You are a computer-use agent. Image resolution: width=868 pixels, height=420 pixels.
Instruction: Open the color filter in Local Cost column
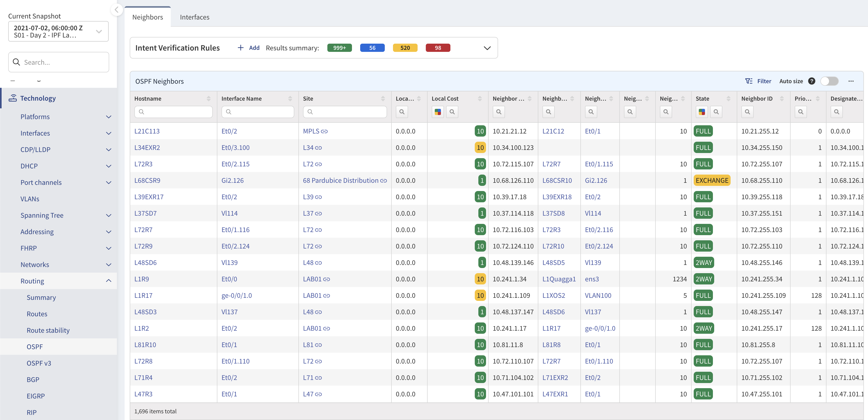438,112
